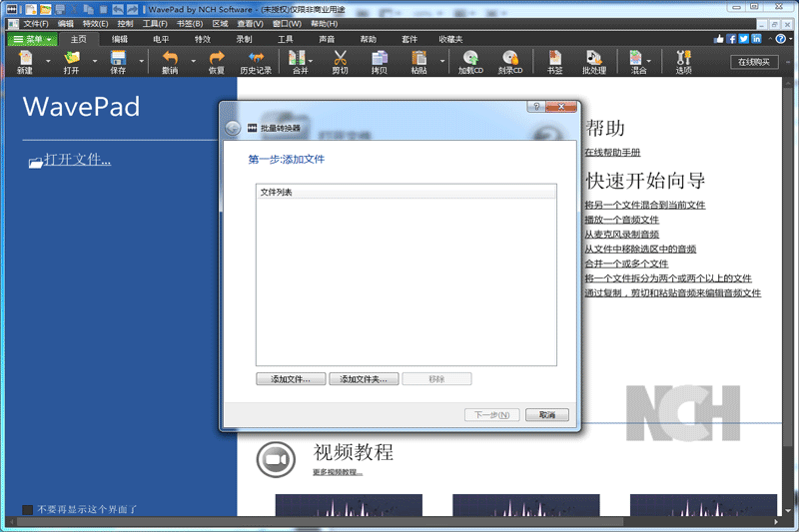Click the 在线购买 button

click(x=754, y=62)
